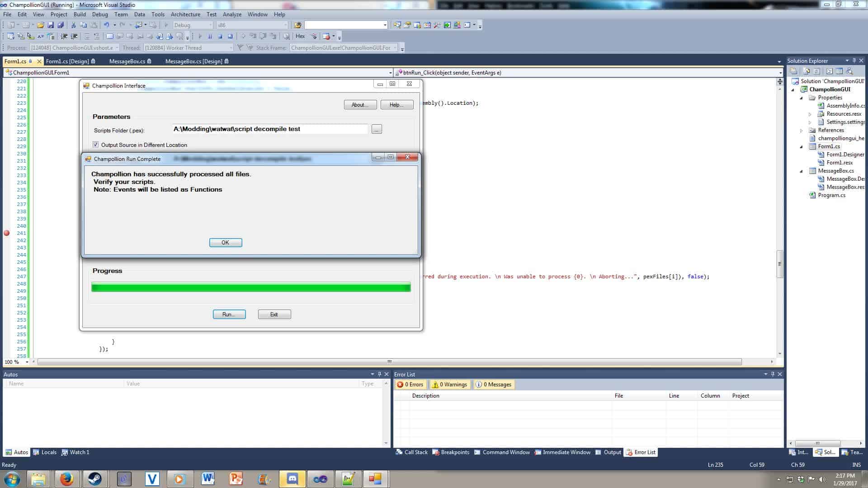Select Program.cs in Solution Explorer
Viewport: 868px width, 488px height.
(x=831, y=195)
